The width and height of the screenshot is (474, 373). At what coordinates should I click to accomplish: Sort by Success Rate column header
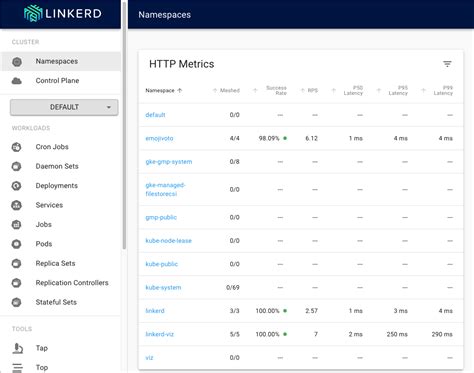276,90
